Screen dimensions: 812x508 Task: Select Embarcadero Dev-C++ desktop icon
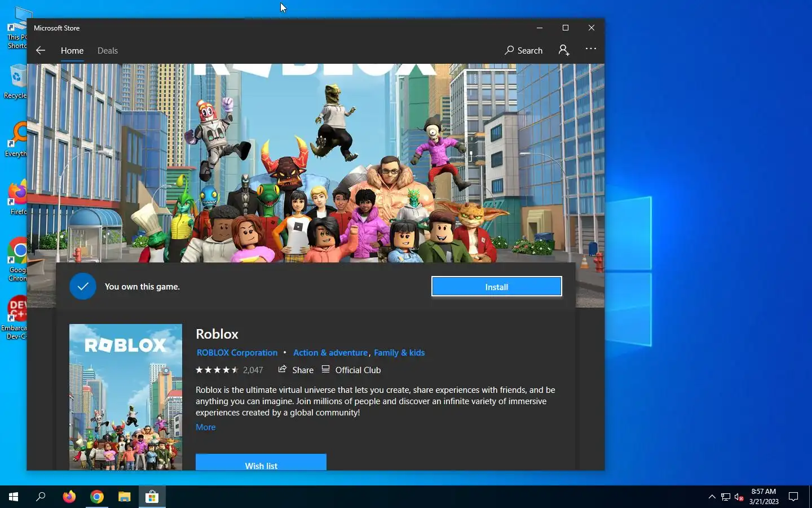[15, 318]
